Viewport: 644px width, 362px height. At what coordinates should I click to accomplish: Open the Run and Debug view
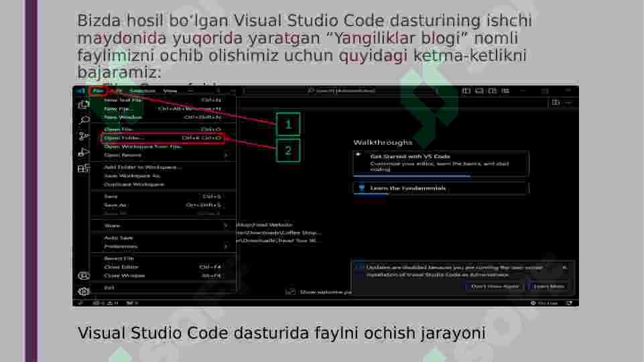pos(83,152)
